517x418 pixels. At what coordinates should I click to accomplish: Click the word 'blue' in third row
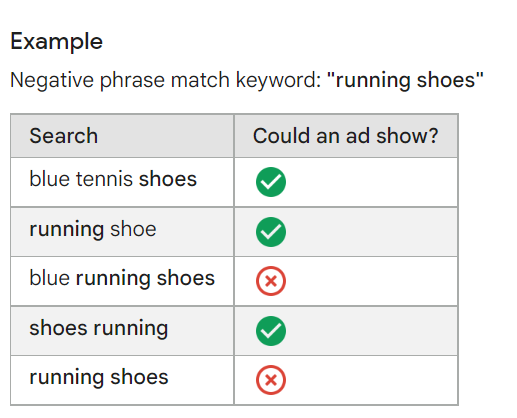49,278
